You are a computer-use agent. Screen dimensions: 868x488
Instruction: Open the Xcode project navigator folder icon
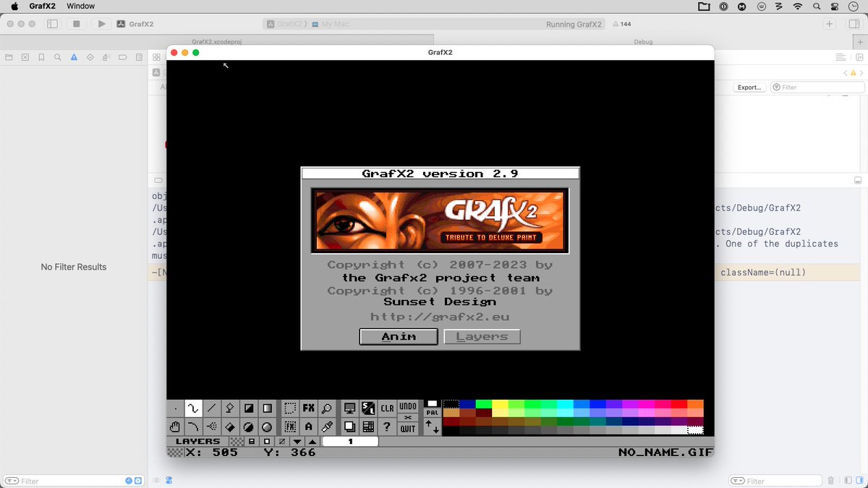tap(9, 57)
